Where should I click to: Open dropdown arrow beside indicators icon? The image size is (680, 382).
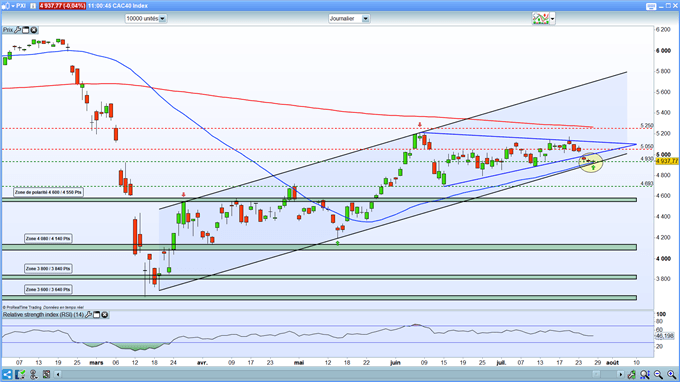click(x=552, y=19)
